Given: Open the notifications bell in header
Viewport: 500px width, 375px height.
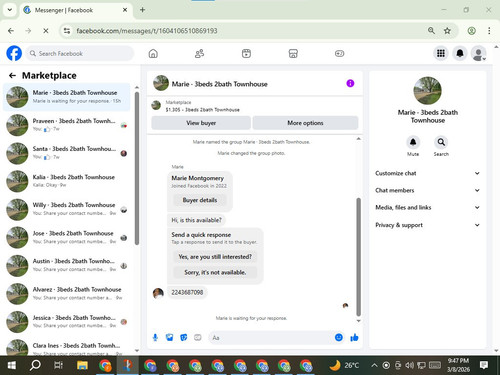Looking at the screenshot, I should pyautogui.click(x=460, y=53).
